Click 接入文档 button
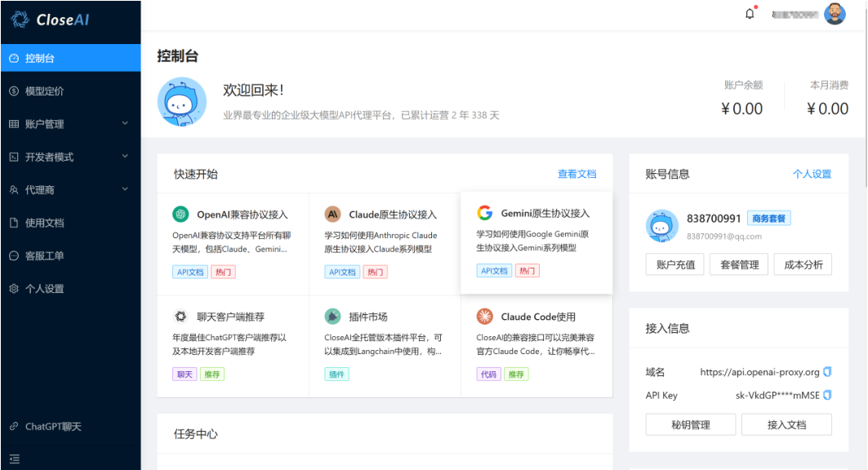868x470 pixels. [786, 424]
